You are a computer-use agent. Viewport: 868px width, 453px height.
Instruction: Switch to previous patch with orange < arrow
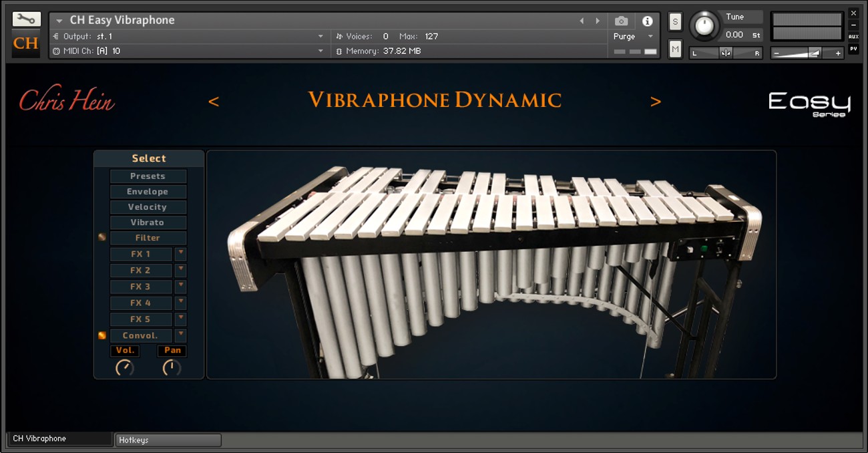pos(214,102)
